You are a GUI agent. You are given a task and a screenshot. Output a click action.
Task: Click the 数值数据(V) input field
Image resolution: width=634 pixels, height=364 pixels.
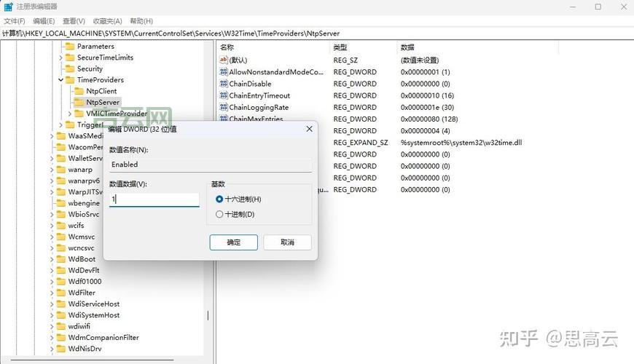[x=154, y=199]
